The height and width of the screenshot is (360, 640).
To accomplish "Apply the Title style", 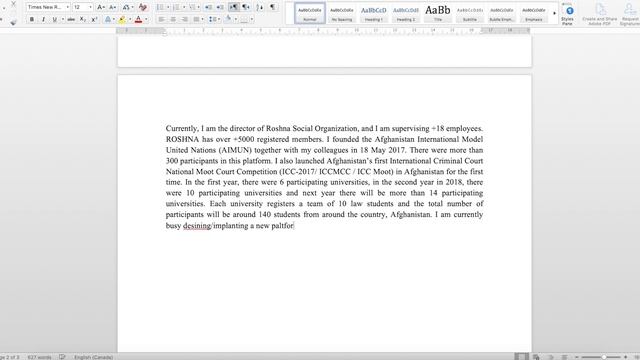I will click(x=438, y=13).
